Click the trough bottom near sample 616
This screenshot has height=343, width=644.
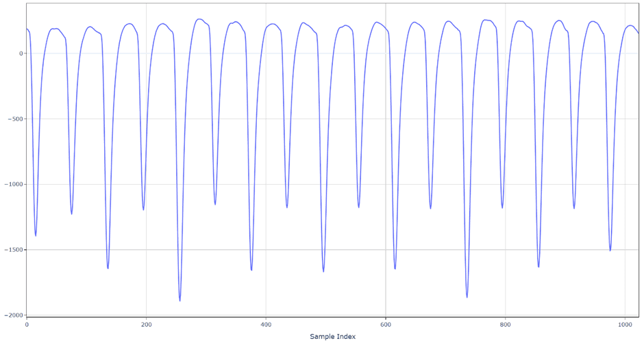tap(395, 268)
